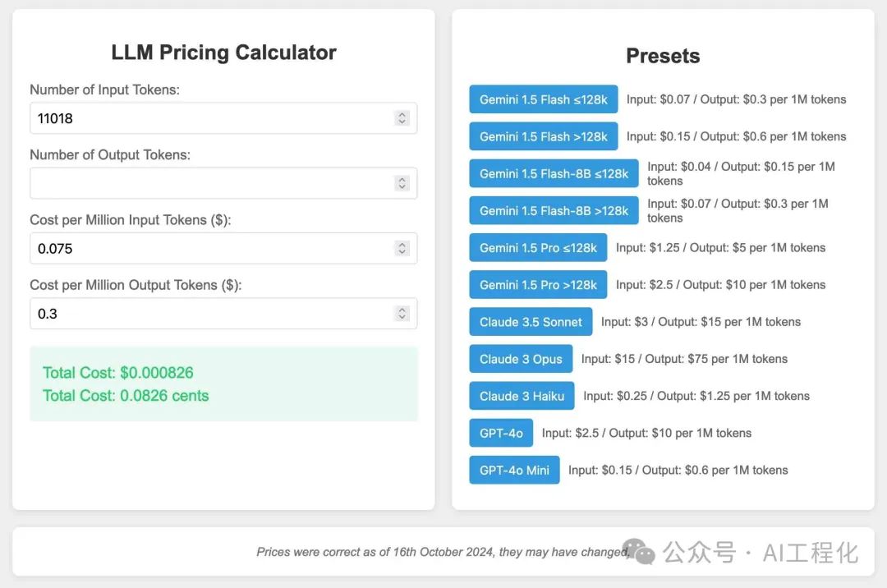Viewport: 887px width, 588px height.
Task: Apply the Gemini 1.5 Flash-8B >128k preset
Action: [x=554, y=211]
